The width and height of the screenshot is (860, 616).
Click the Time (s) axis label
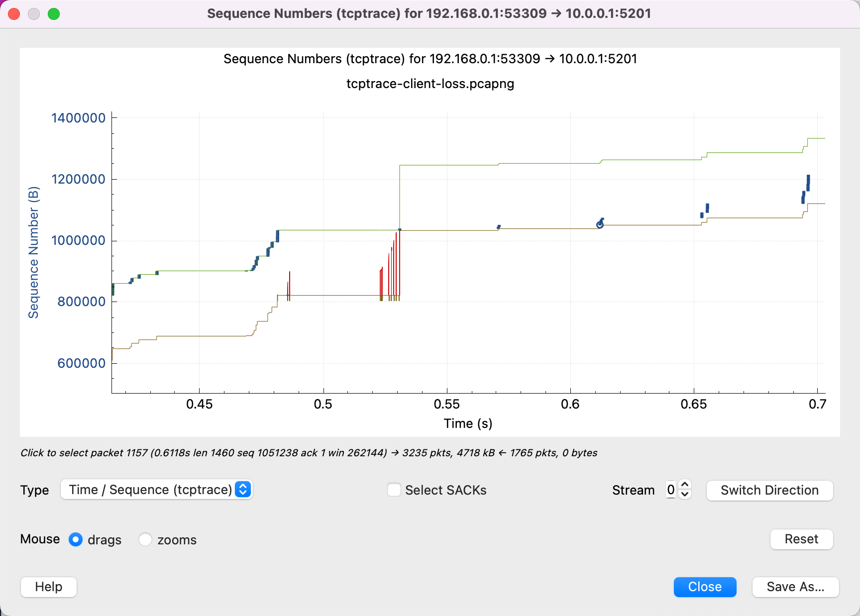pos(468,423)
